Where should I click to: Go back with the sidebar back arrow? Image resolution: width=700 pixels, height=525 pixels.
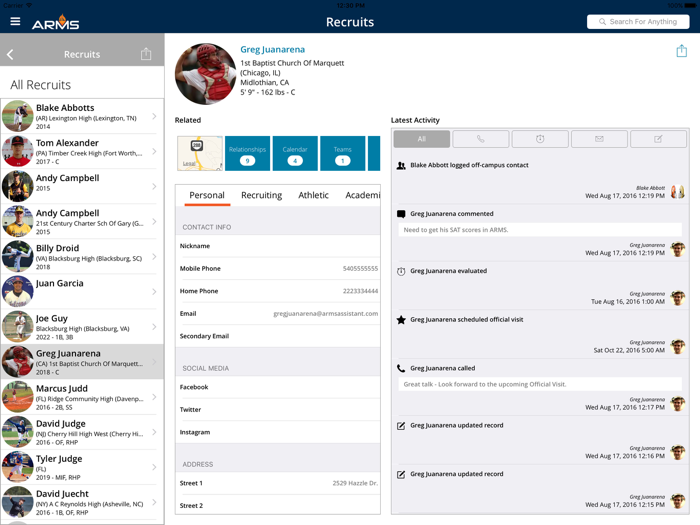10,54
